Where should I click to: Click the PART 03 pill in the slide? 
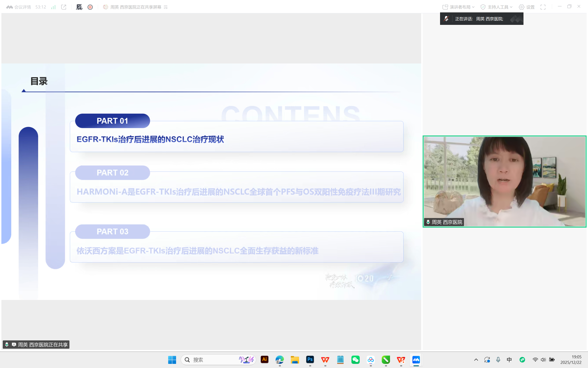pyautogui.click(x=113, y=231)
